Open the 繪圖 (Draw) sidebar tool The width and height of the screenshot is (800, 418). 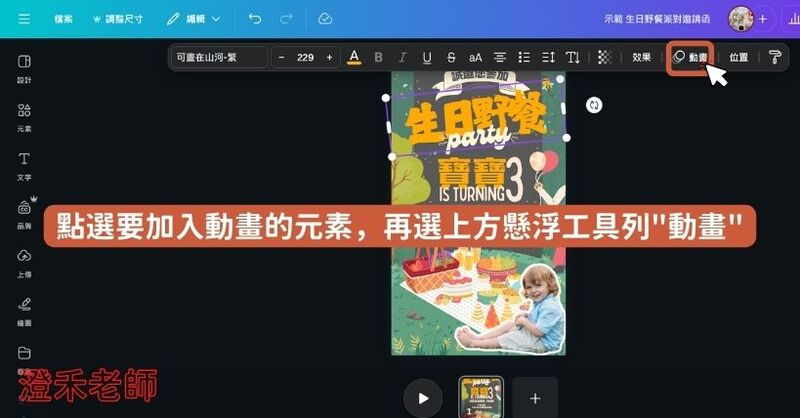point(24,310)
